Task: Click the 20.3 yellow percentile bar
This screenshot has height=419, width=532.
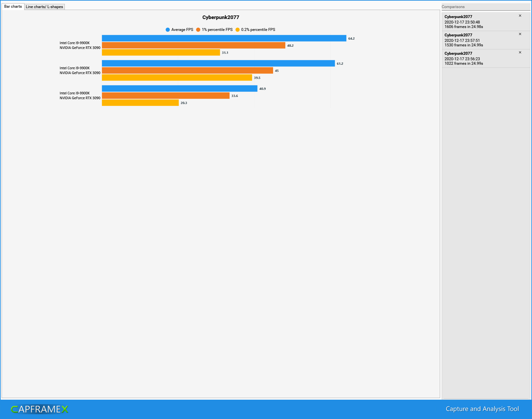Action: (x=140, y=103)
